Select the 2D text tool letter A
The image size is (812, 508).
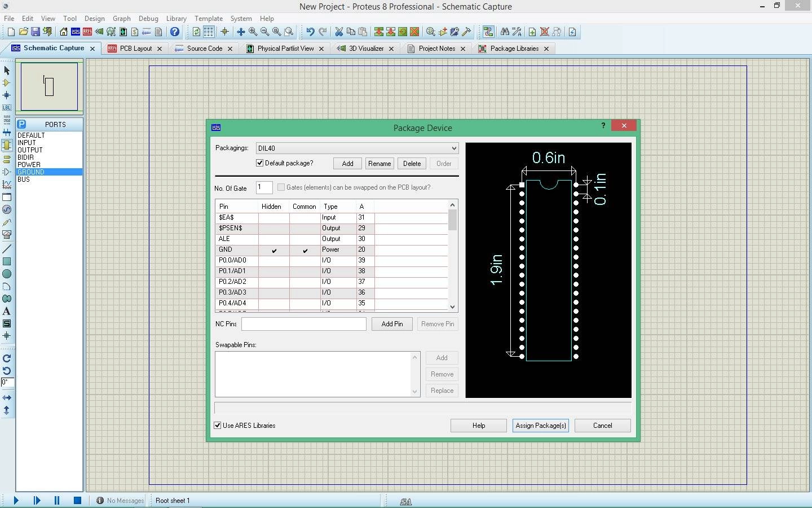7,311
